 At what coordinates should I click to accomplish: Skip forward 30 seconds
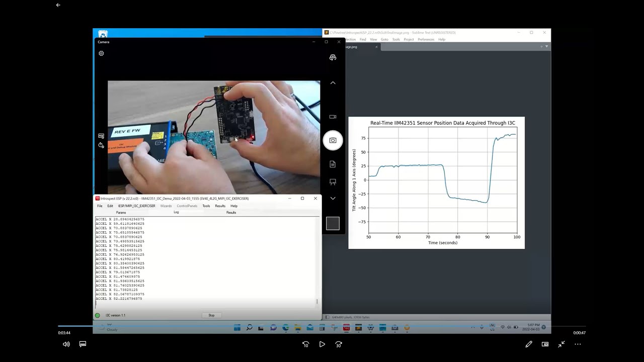coord(339,344)
